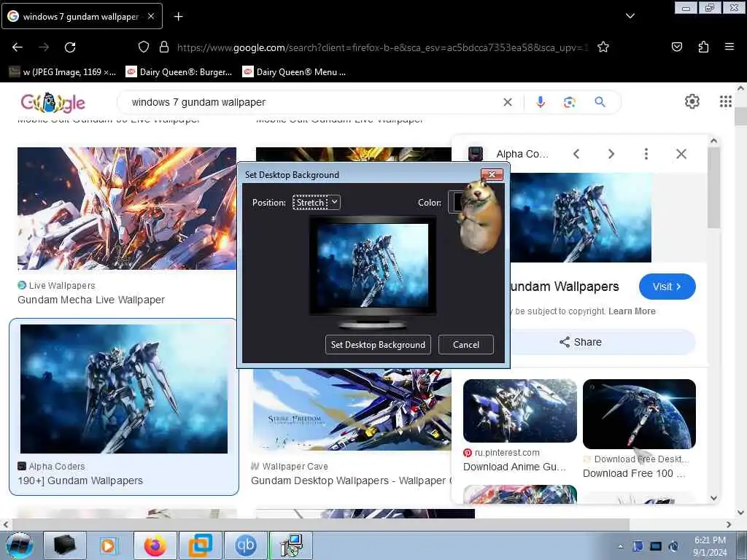Open the qBittorrent taskbar icon

(245, 545)
